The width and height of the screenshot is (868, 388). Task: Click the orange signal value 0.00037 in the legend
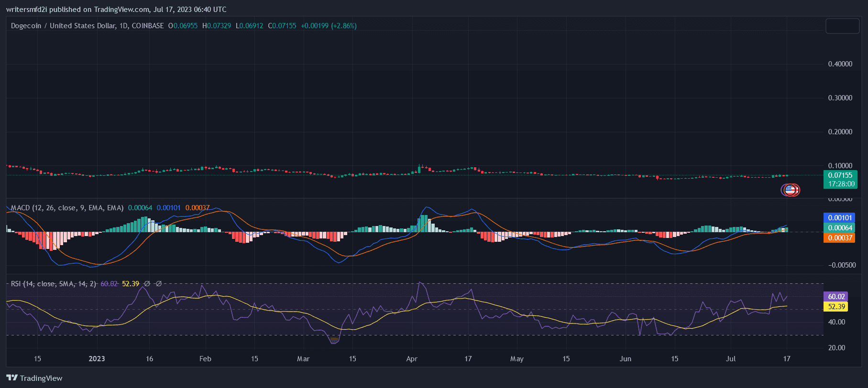[x=198, y=208]
